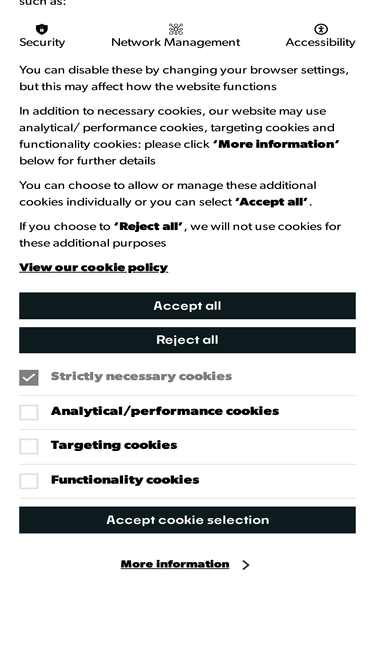This screenshot has height=667, width=375.
Task: Click the Reject all button
Action: [x=187, y=340]
